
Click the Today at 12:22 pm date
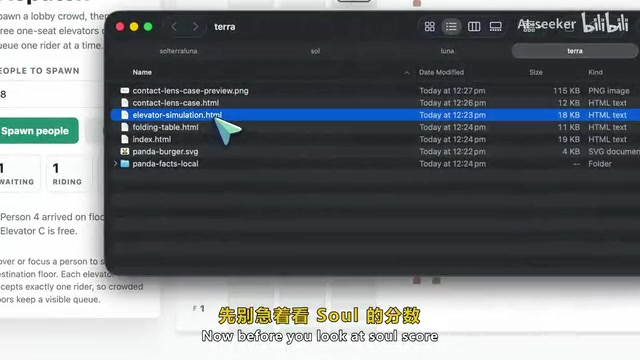452,151
